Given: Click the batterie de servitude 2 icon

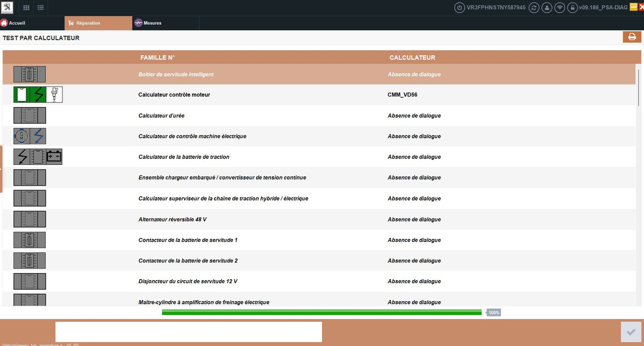Looking at the screenshot, I should pos(30,261).
